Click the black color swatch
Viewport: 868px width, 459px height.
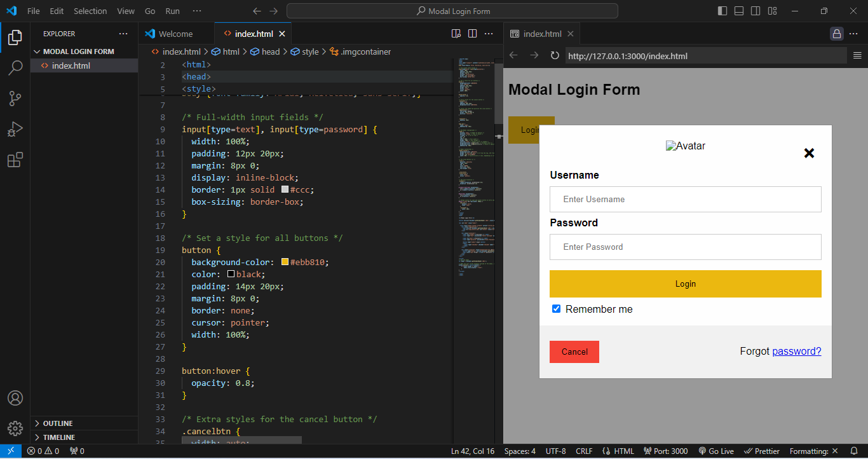coord(231,274)
